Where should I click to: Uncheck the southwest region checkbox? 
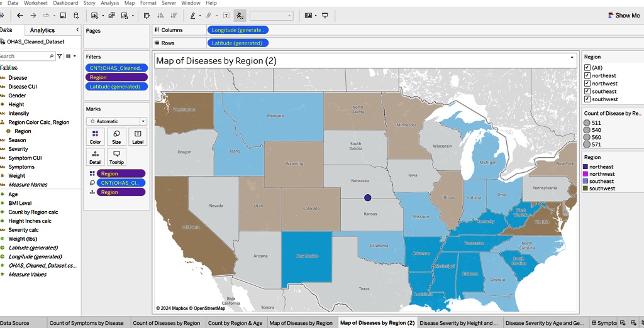click(x=587, y=99)
